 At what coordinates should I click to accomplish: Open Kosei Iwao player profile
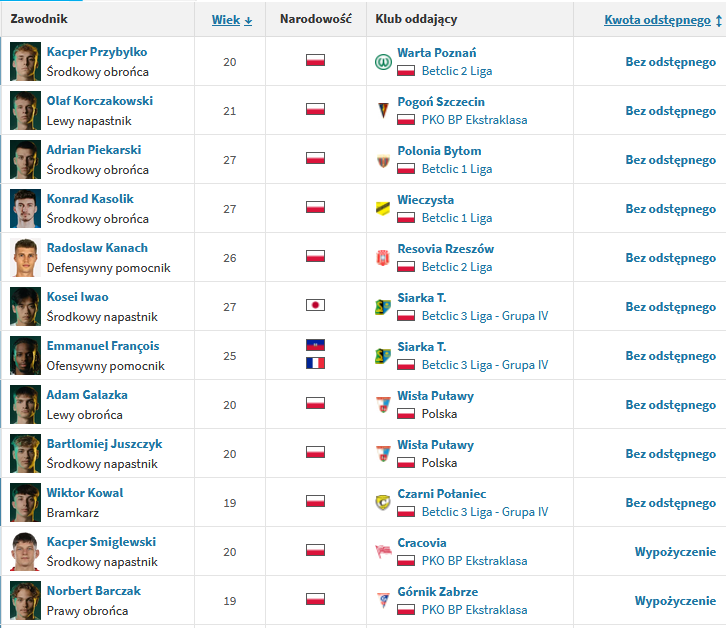(78, 297)
